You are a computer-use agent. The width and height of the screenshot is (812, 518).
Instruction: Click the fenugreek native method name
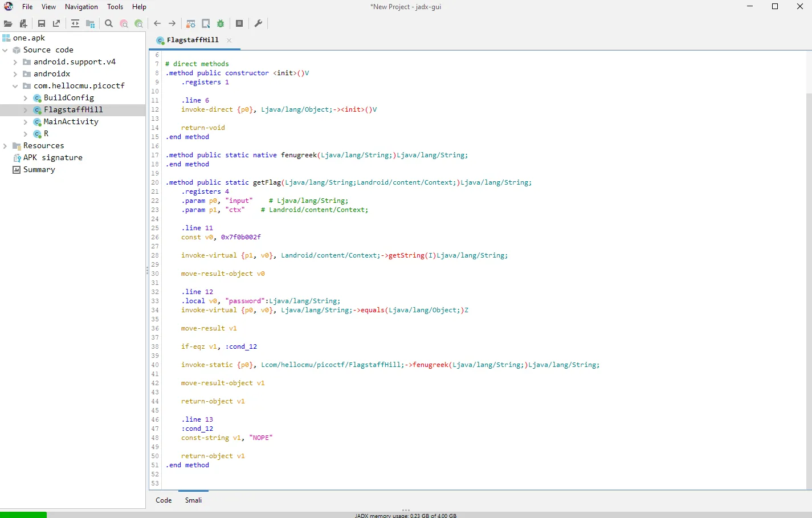pos(299,155)
